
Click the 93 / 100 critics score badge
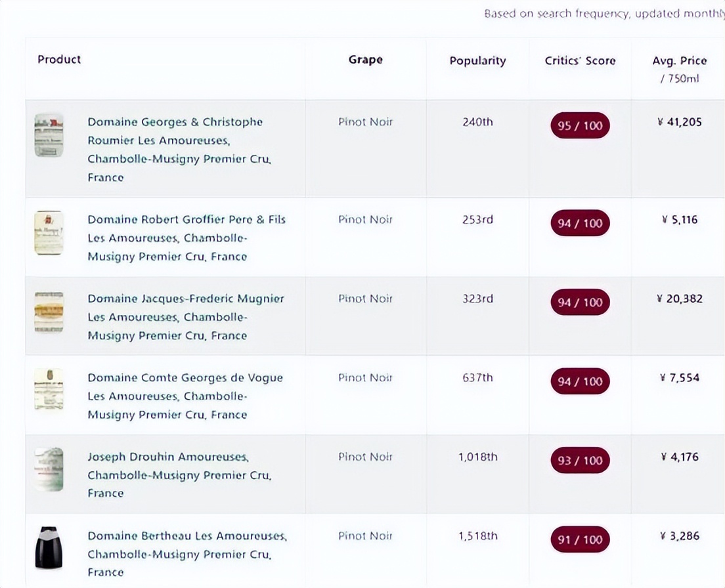point(580,461)
